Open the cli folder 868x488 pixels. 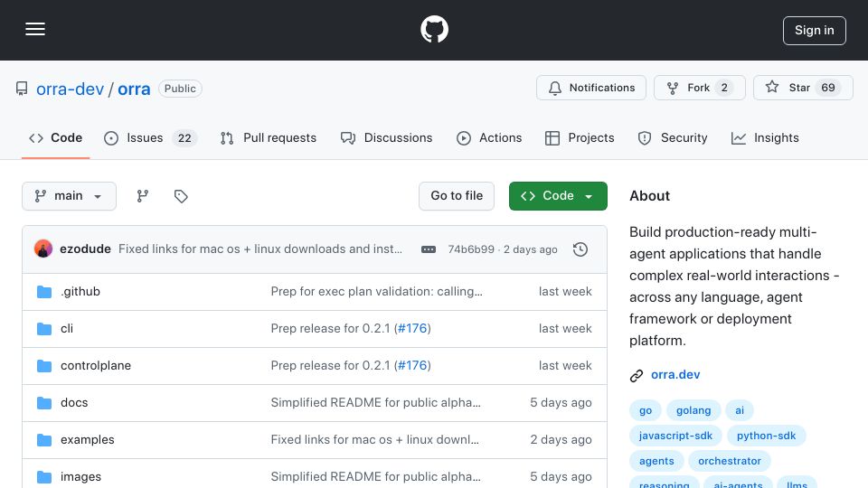(x=67, y=329)
